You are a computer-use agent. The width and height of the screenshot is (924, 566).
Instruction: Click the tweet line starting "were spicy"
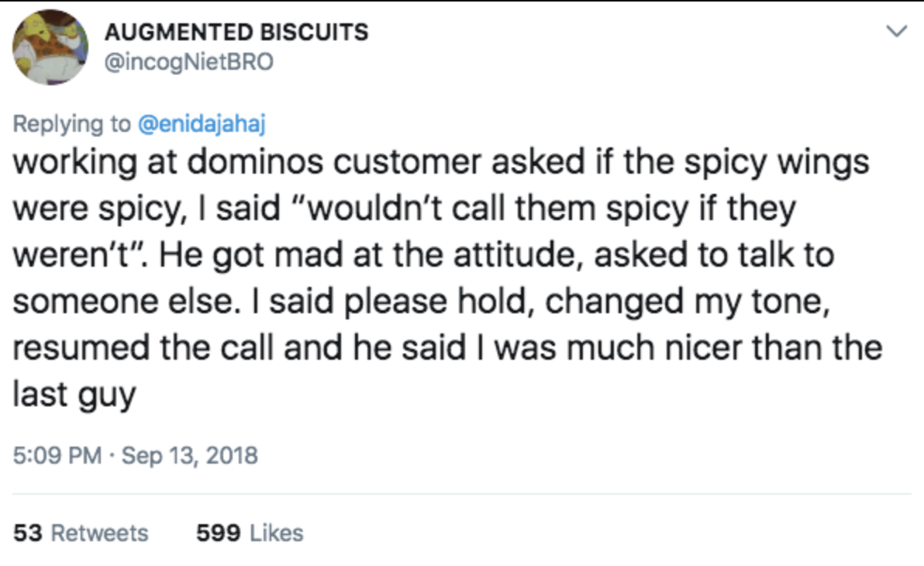[x=405, y=209]
